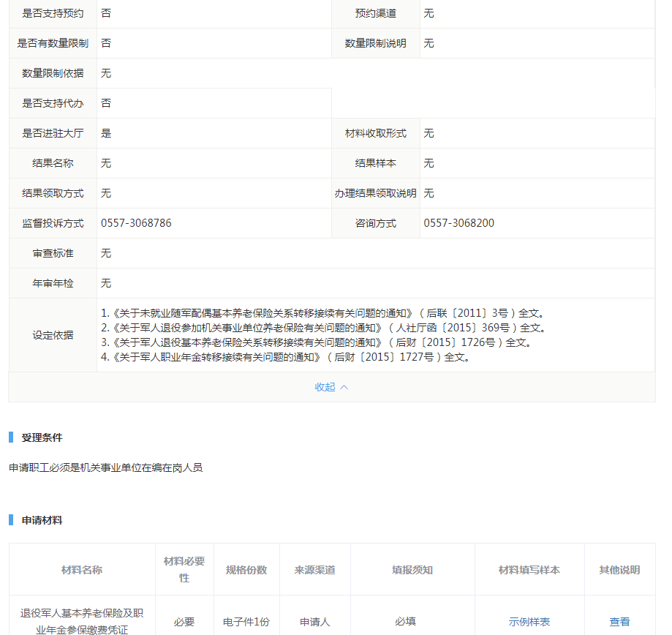Click the 退役军人基本养老保险 material name cell

pyautogui.click(x=82, y=621)
